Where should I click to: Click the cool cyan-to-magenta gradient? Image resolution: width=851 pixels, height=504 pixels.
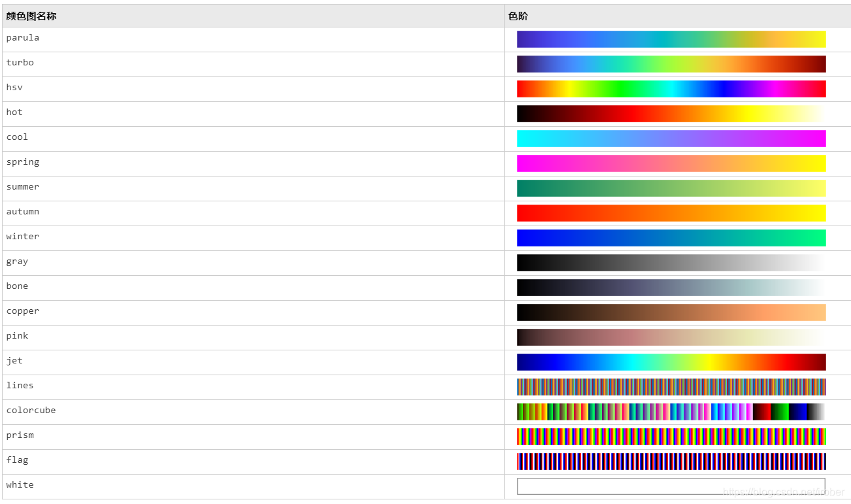671,139
